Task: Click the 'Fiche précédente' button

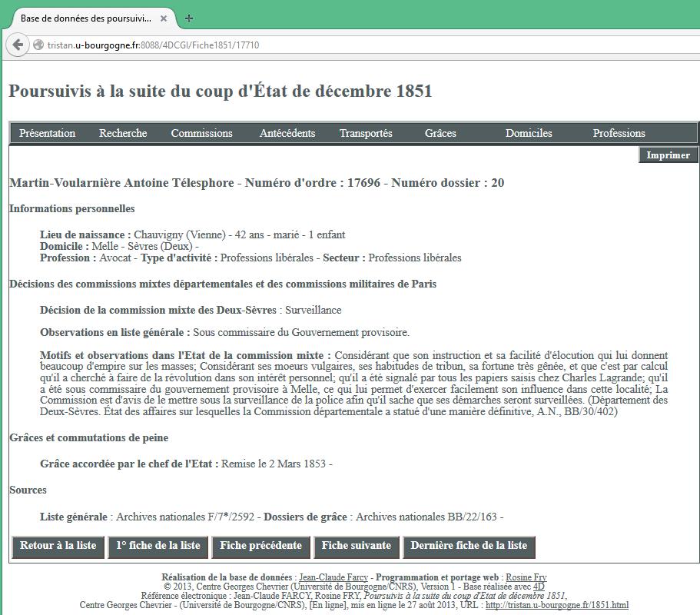Action: 260,546
